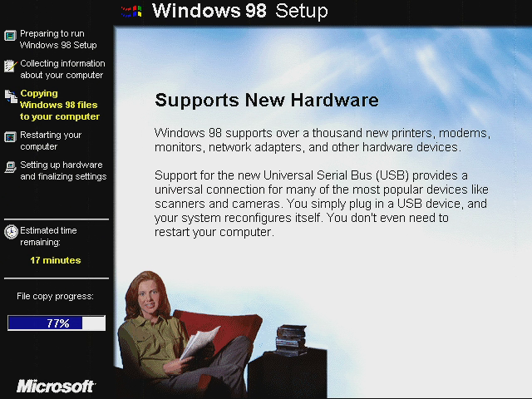The height and width of the screenshot is (399, 532).
Task: Click the Estimated time clock icon
Action: coord(11,232)
